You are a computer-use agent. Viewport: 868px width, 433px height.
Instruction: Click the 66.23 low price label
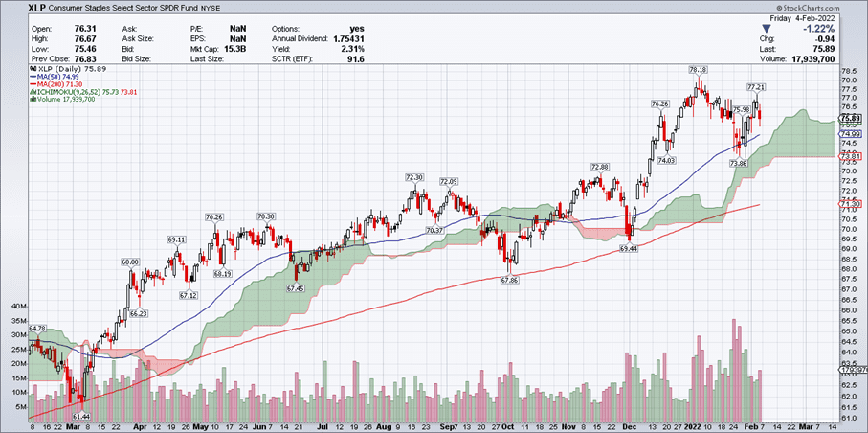[x=141, y=313]
